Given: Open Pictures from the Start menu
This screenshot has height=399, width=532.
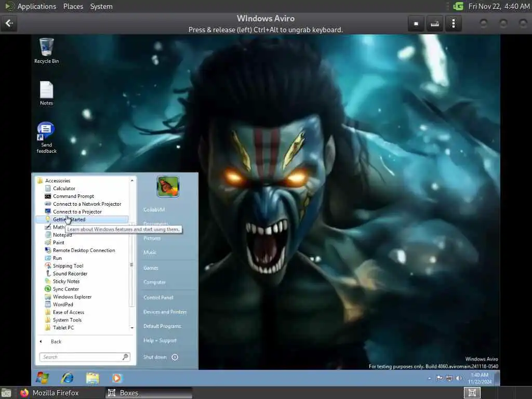Looking at the screenshot, I should tap(152, 238).
